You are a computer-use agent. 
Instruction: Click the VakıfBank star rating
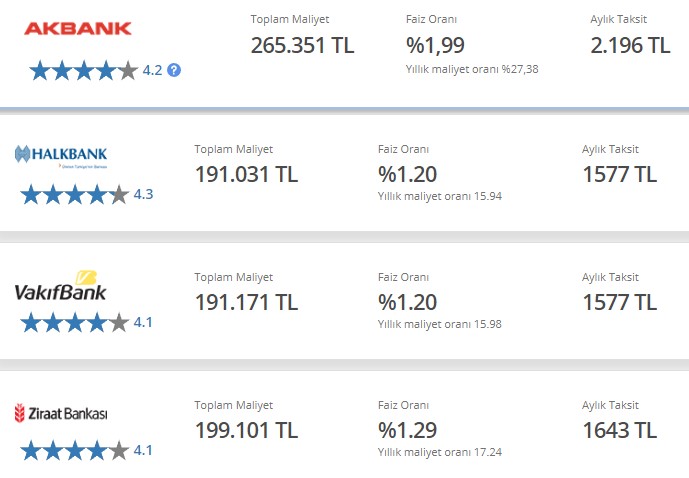[75, 322]
